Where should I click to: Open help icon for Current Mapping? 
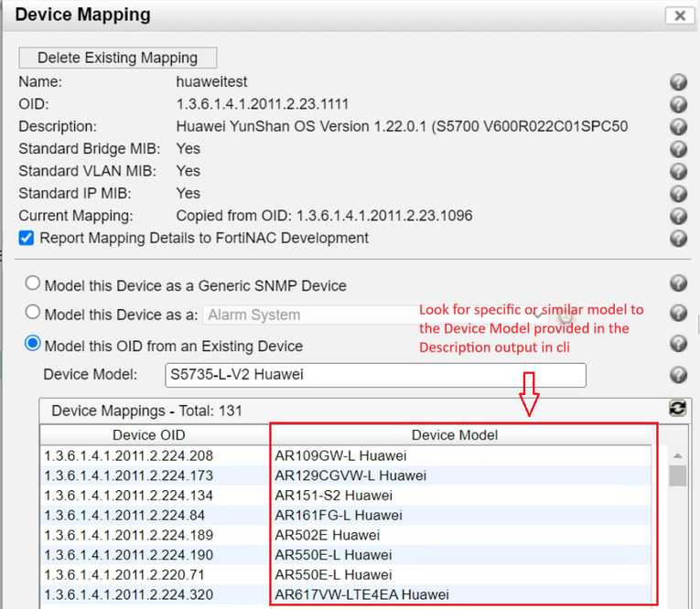point(678,216)
